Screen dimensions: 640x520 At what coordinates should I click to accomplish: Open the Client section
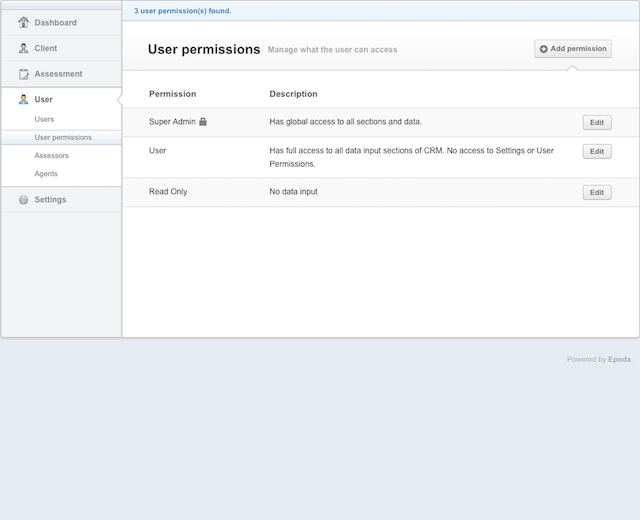coord(61,49)
